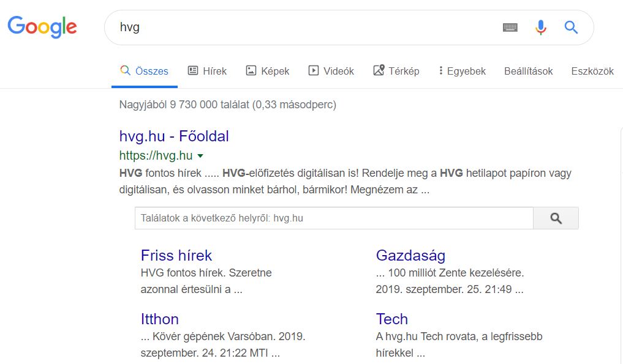Image resolution: width=623 pixels, height=364 pixels.
Task: Switch to the Térkép tab
Action: (x=396, y=71)
